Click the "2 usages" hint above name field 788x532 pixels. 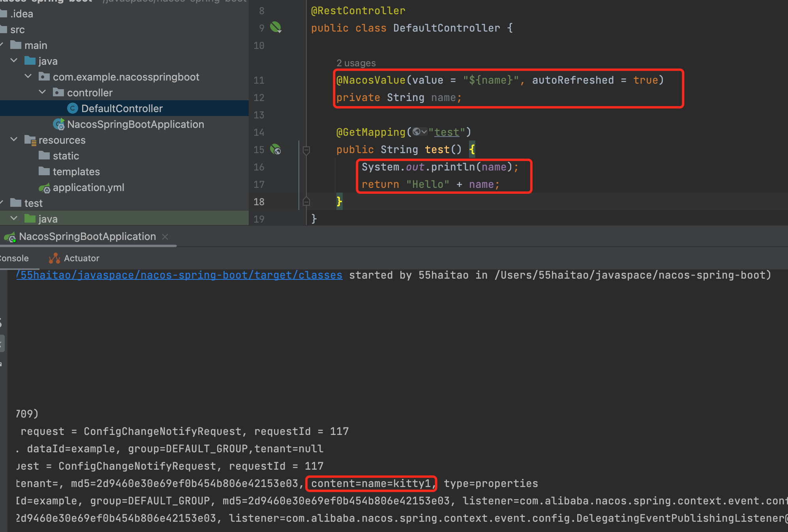tap(356, 63)
